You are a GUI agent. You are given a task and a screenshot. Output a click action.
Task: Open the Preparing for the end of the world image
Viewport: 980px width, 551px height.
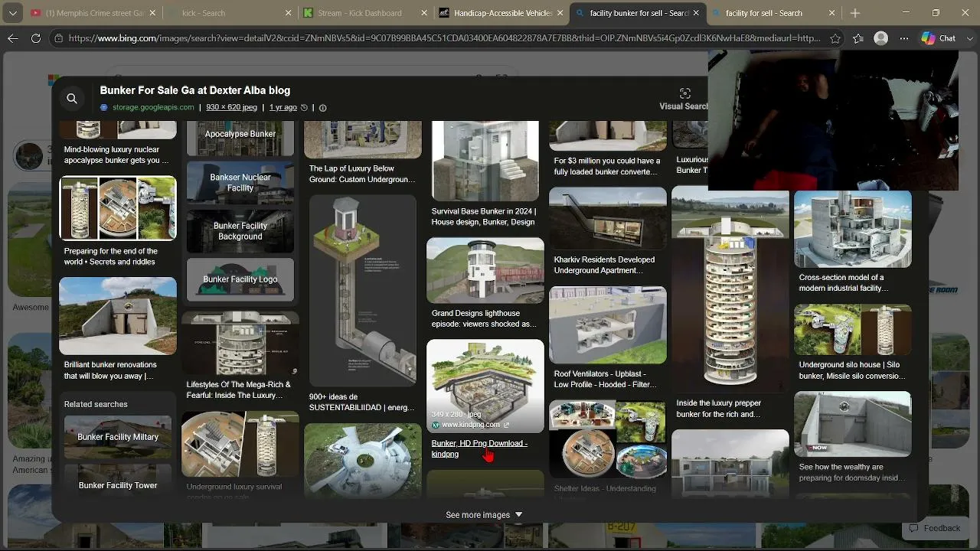coord(118,208)
